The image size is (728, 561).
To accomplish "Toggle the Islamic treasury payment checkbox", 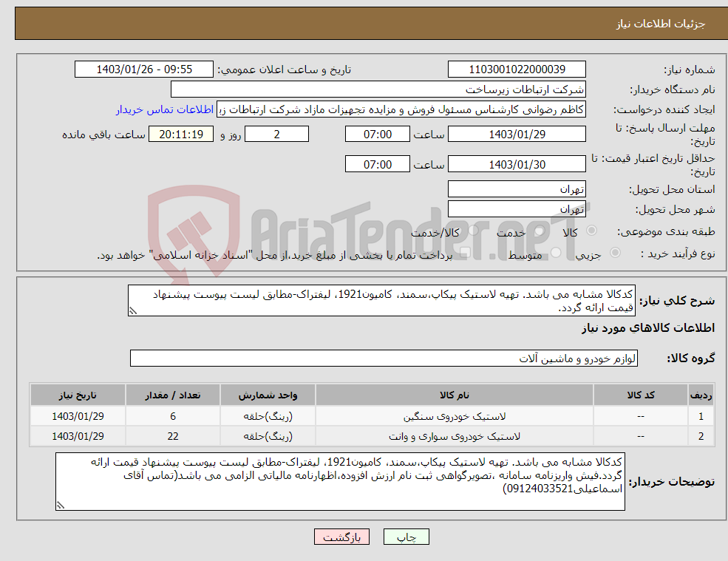I will [465, 253].
